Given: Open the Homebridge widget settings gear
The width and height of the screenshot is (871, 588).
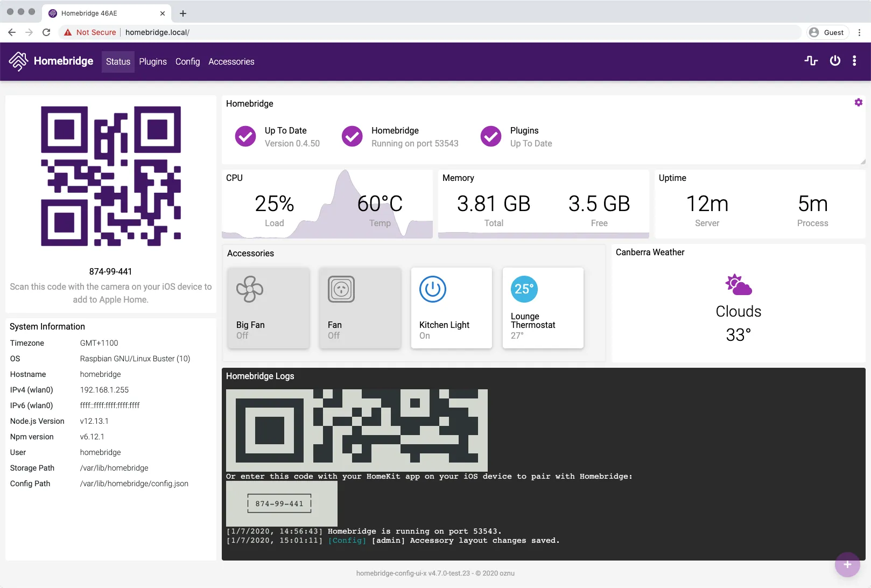Looking at the screenshot, I should pyautogui.click(x=858, y=102).
